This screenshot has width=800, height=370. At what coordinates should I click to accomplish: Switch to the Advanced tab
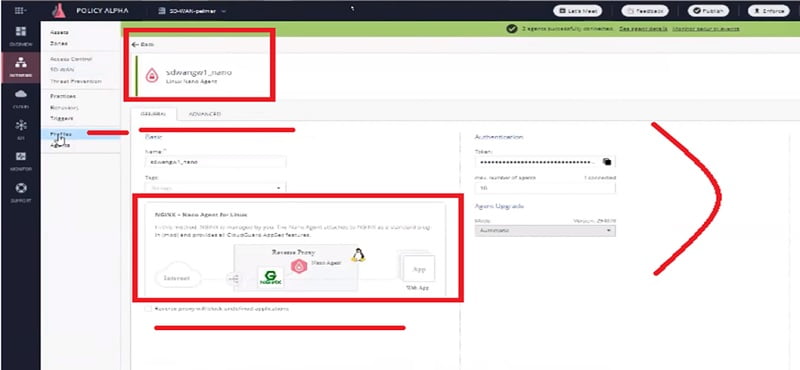pos(204,114)
